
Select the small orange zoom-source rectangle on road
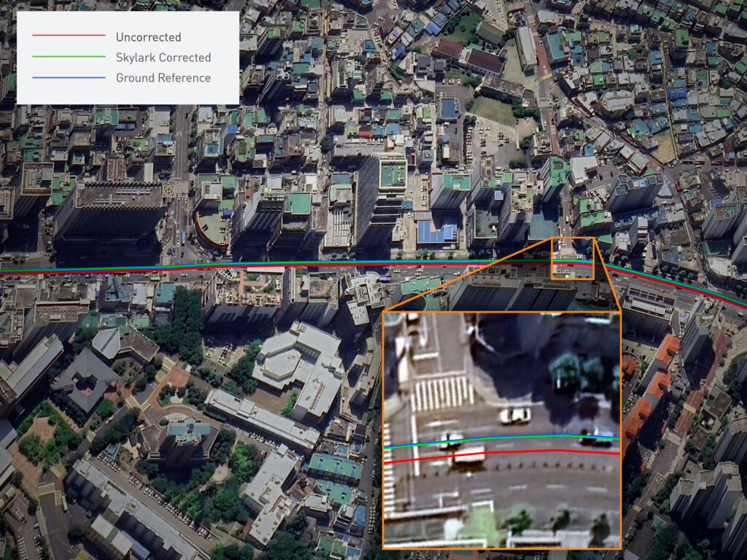[x=573, y=259]
